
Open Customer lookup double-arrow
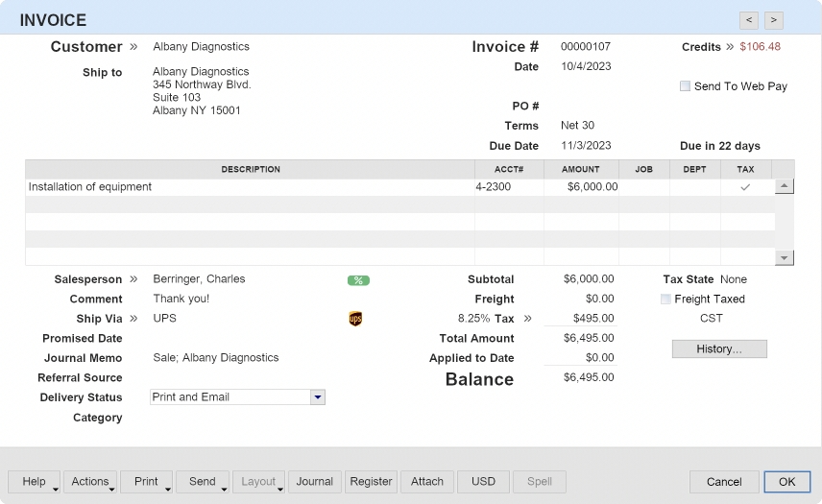133,47
